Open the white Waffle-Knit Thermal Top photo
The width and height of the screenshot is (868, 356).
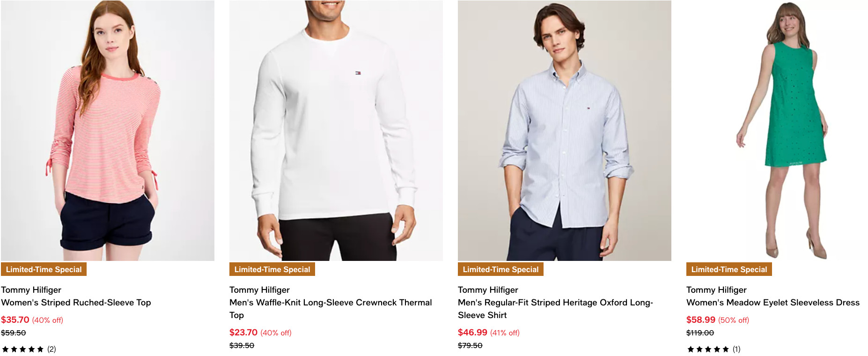pyautogui.click(x=336, y=130)
